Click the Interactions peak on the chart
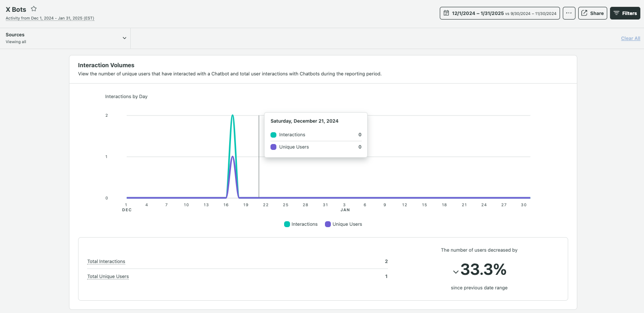This screenshot has width=644, height=313. (232, 115)
